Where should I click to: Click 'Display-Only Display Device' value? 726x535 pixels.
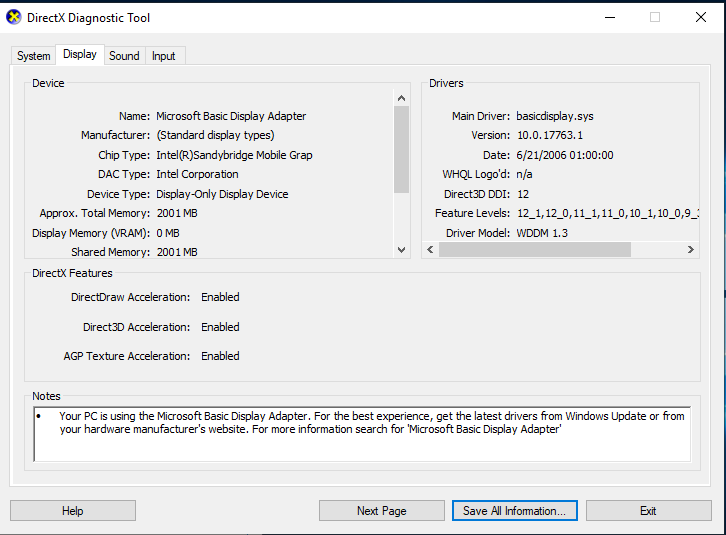222,194
